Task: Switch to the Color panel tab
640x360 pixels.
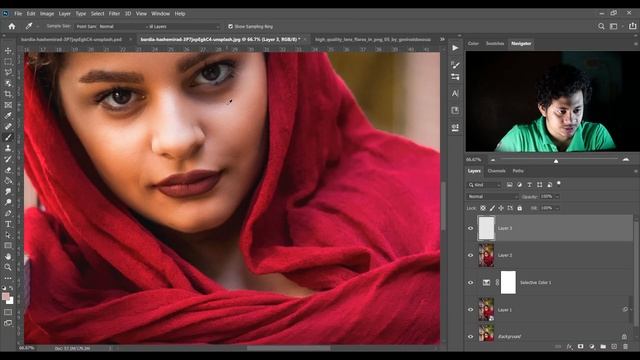Action: (x=473, y=43)
